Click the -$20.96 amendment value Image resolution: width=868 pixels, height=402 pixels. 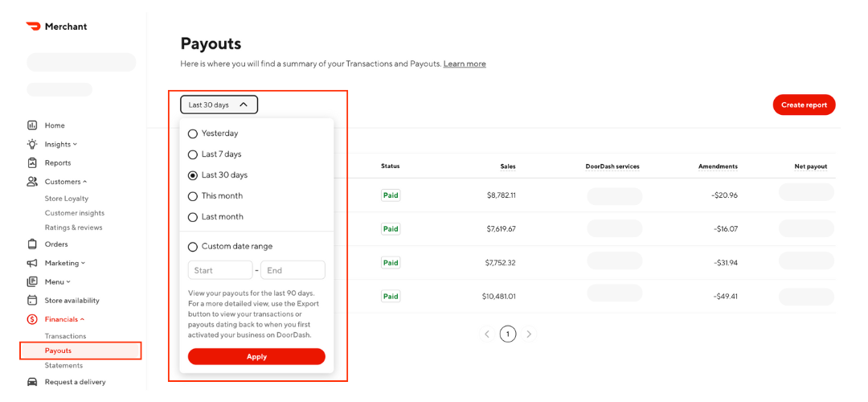(x=725, y=195)
